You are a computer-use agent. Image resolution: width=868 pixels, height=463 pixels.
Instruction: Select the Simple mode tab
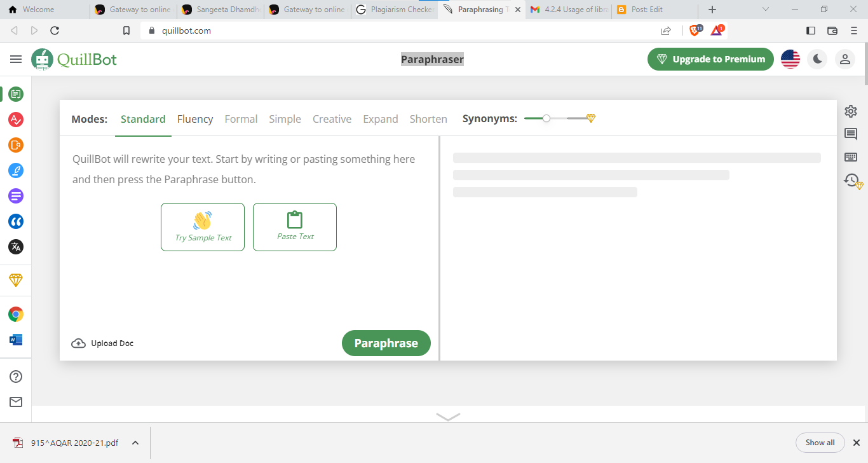285,119
